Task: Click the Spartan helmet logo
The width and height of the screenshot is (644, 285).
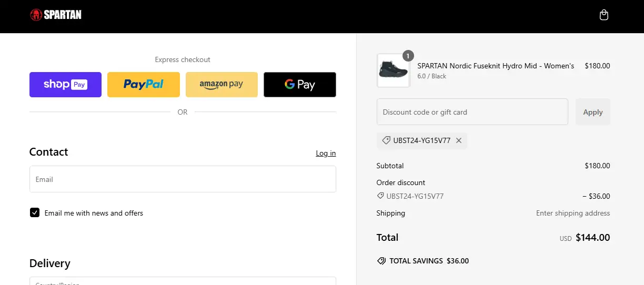Action: (x=36, y=15)
